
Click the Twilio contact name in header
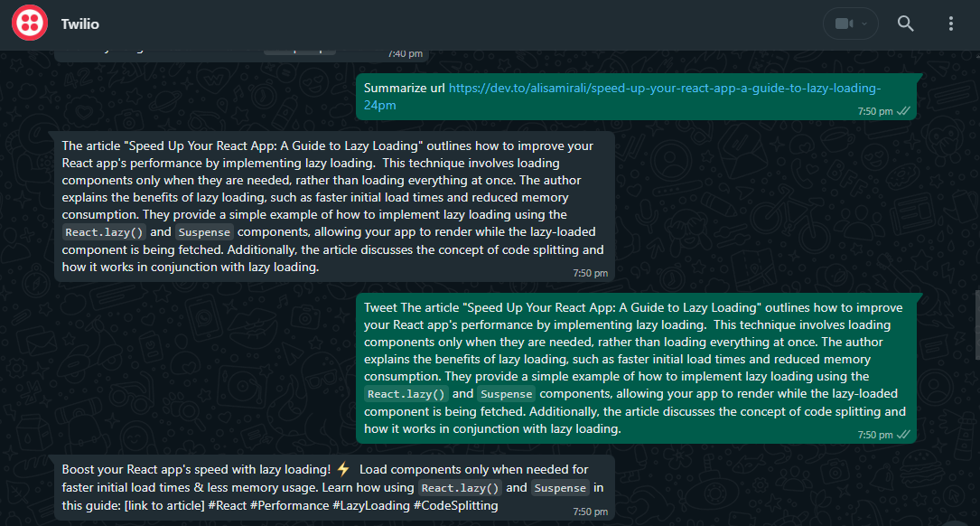pos(79,23)
